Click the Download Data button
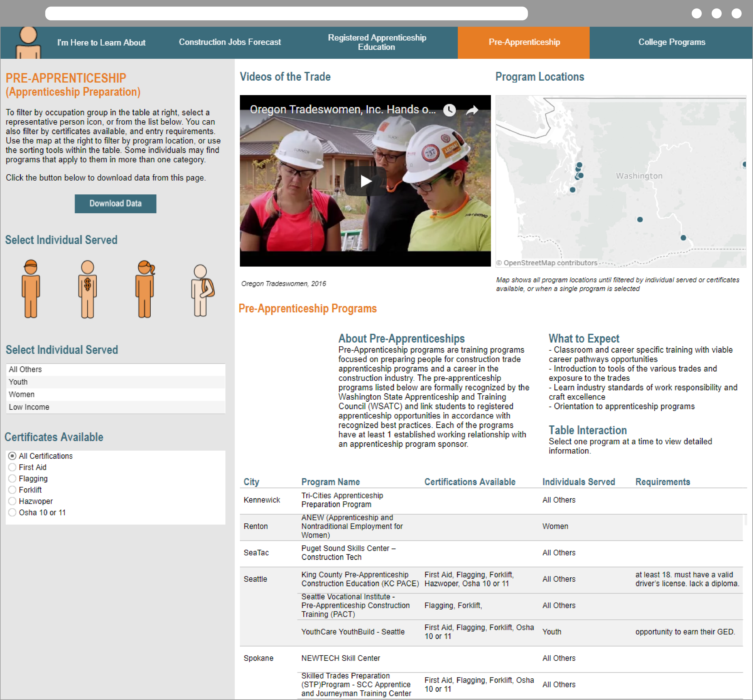 (115, 204)
